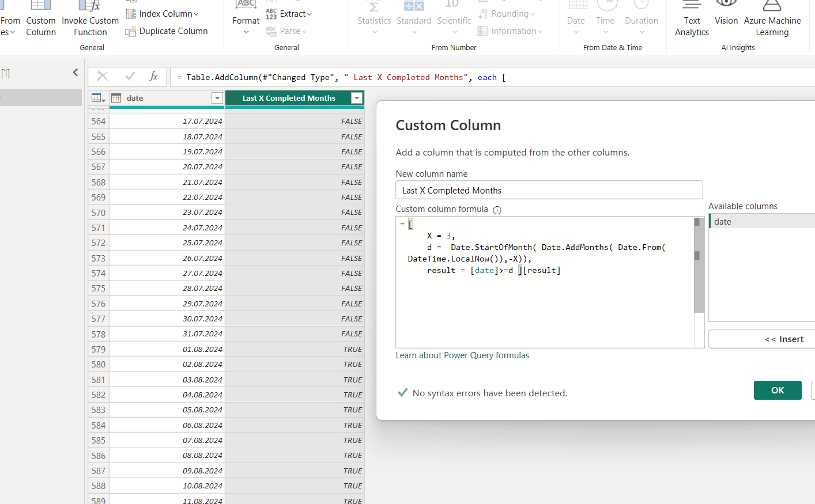Open Azure Machine Learning
The width and height of the screenshot is (815, 504).
coord(772,18)
